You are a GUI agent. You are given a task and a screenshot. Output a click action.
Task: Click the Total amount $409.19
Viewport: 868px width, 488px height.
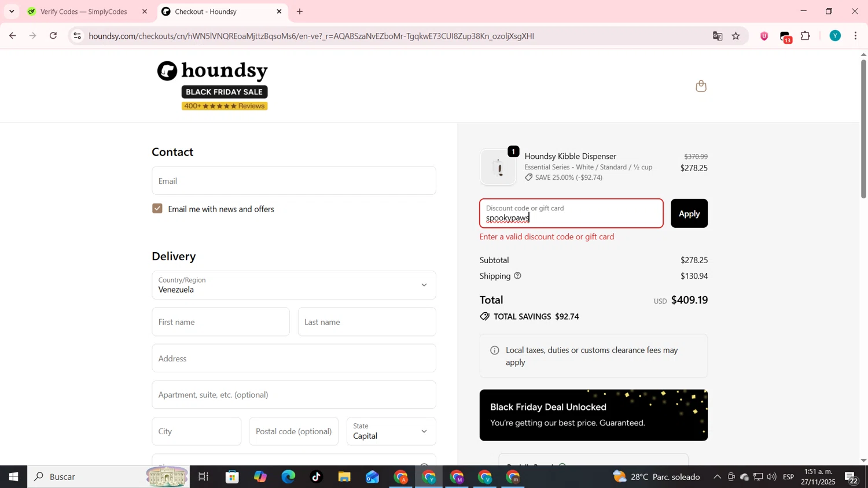click(x=689, y=300)
